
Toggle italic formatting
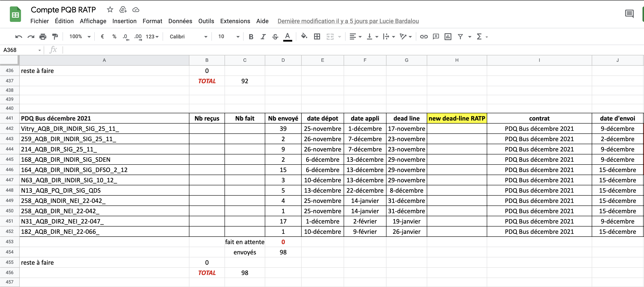(263, 37)
